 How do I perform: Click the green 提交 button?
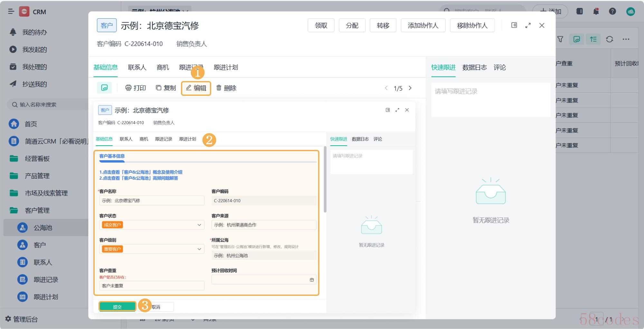[118, 307]
